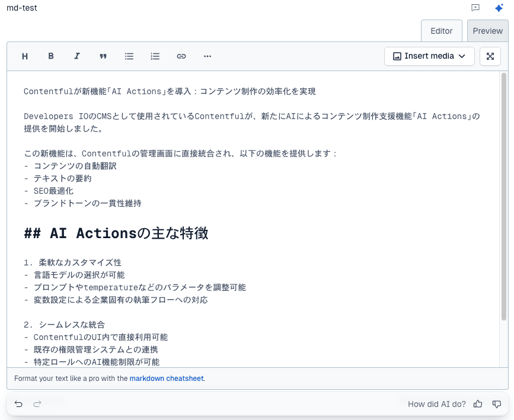Insert a hyperlink
This screenshot has width=514, height=420.
(x=181, y=56)
